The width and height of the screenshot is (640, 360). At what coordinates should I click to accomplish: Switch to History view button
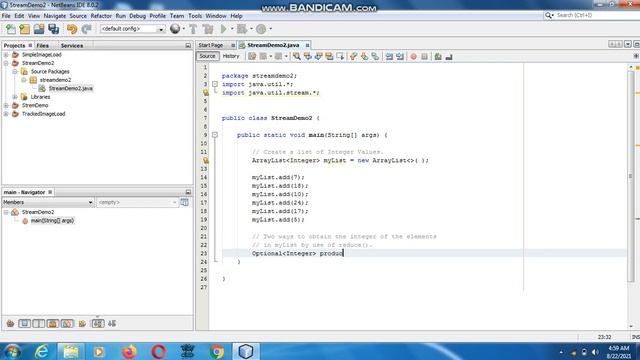tap(231, 56)
